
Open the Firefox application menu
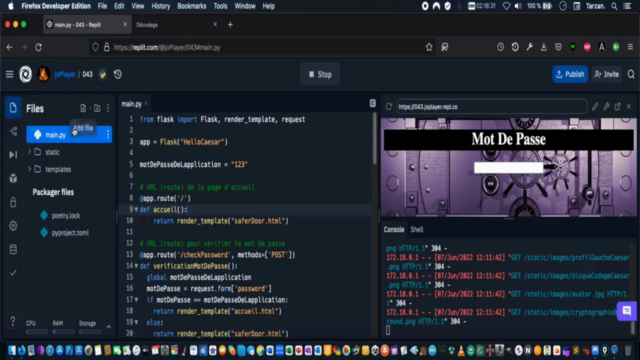(x=631, y=47)
